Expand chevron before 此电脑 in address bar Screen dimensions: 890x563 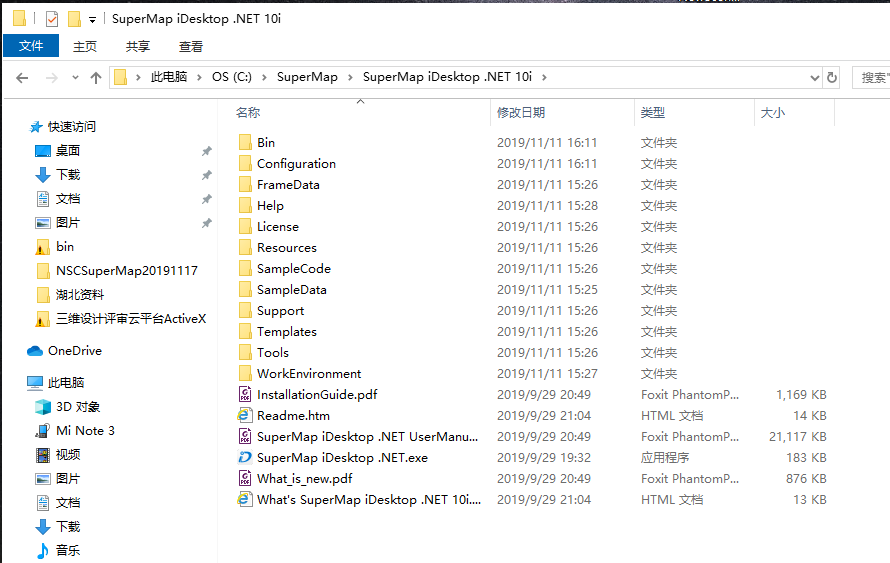pos(138,78)
